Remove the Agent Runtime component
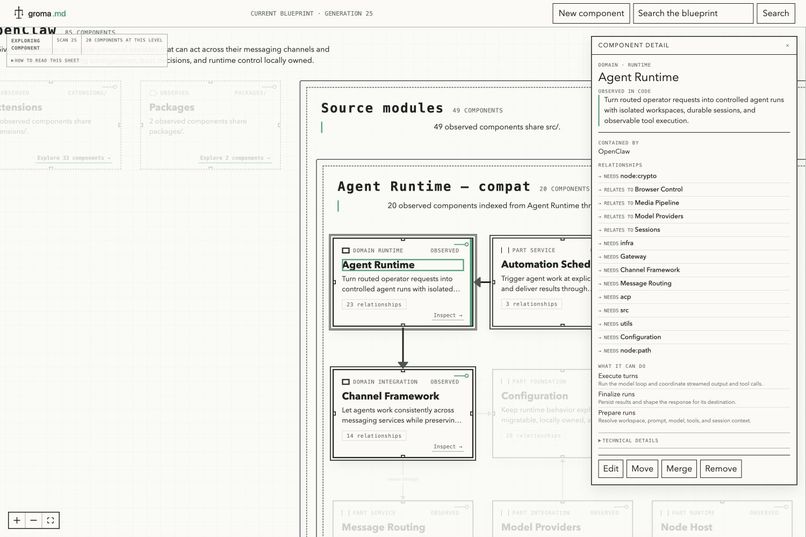 tap(721, 469)
